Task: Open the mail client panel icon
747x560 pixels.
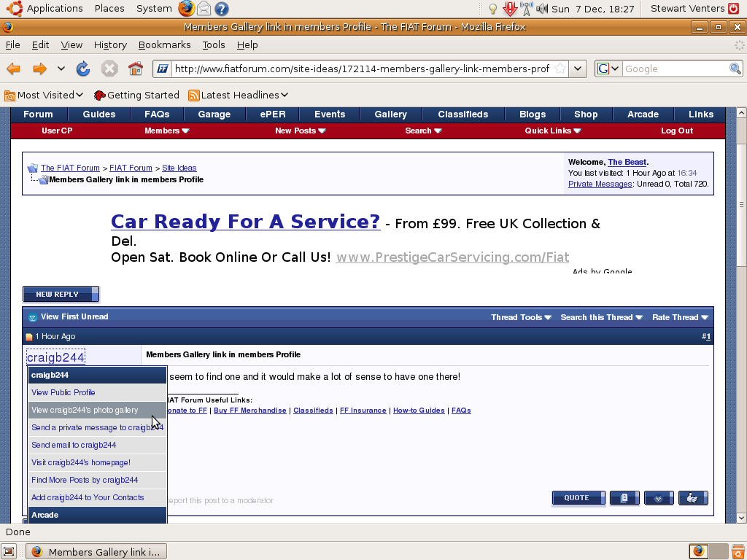Action: [x=204, y=9]
